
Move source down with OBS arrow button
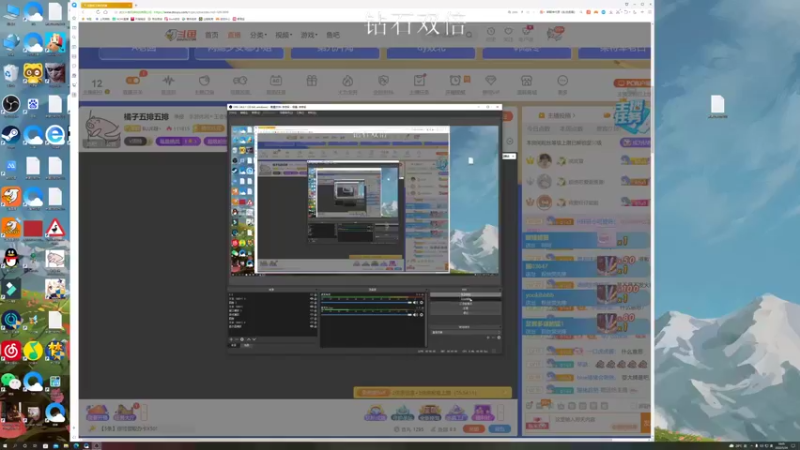pyautogui.click(x=254, y=339)
